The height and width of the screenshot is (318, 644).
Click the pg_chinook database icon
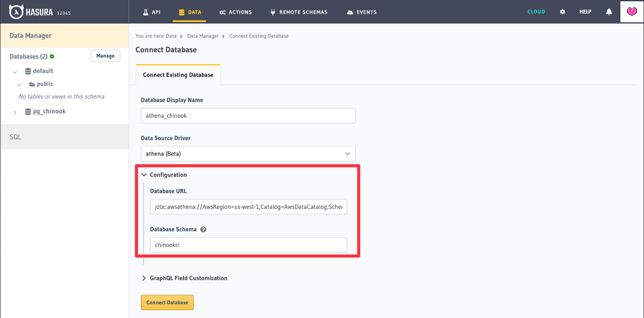coord(28,112)
